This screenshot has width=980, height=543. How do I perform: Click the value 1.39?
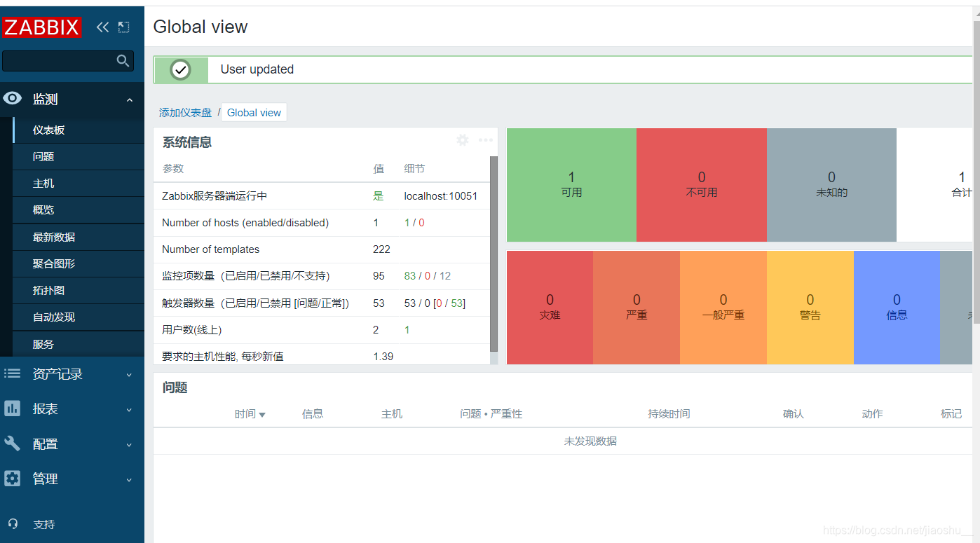click(383, 357)
